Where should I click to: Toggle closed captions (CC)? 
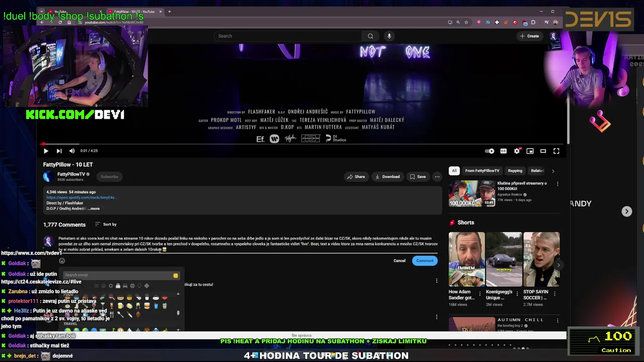(x=504, y=151)
